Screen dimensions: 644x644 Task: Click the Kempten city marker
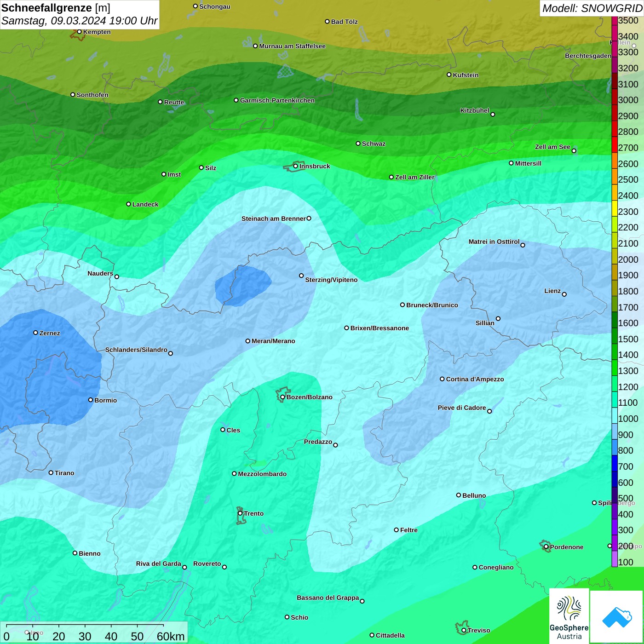click(x=79, y=32)
